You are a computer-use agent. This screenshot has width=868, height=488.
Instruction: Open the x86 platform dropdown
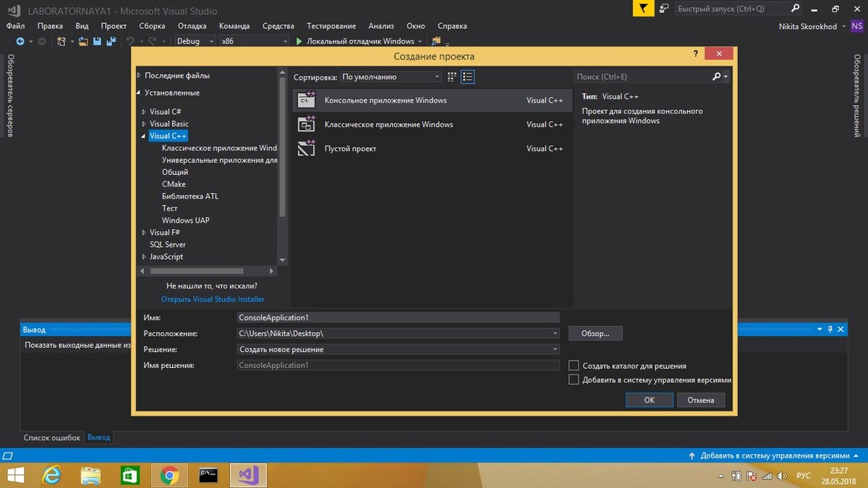coord(255,41)
